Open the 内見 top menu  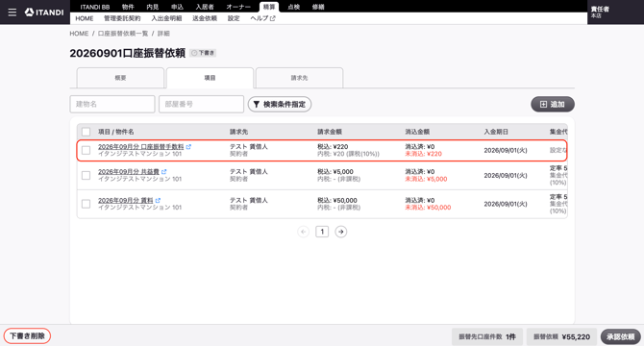pyautogui.click(x=153, y=7)
